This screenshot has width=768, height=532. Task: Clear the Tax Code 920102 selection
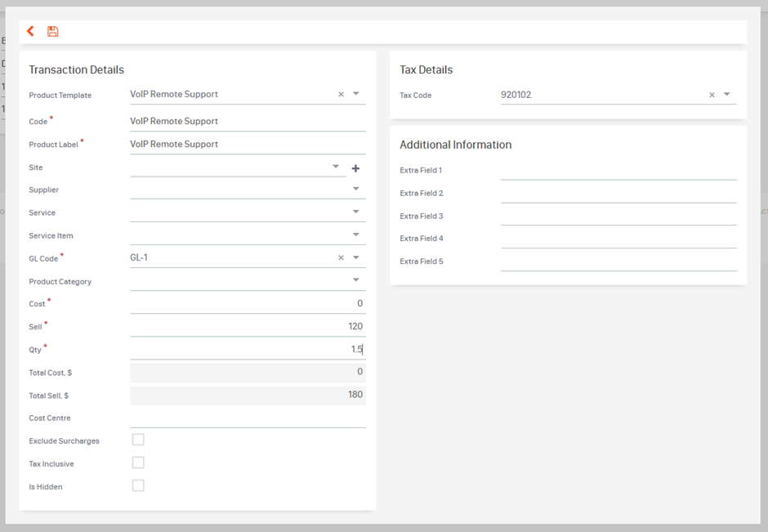pos(712,95)
